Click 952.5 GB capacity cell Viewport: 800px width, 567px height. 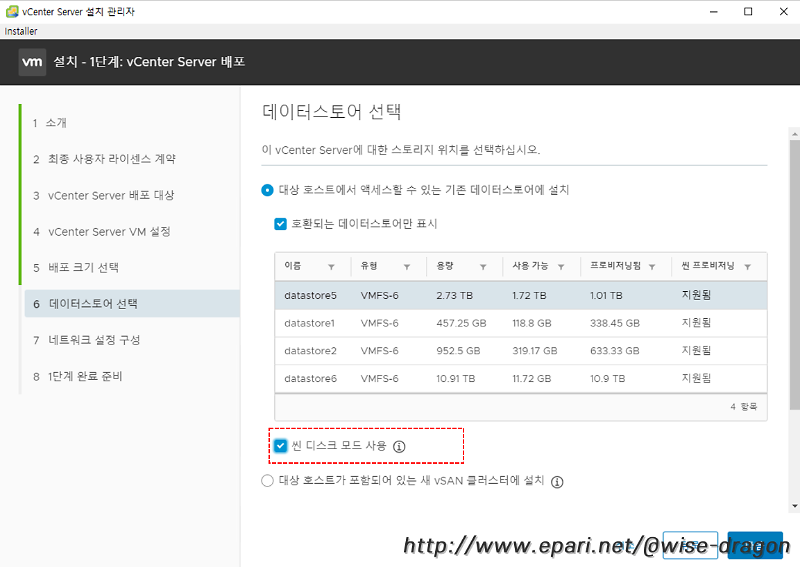click(x=458, y=351)
